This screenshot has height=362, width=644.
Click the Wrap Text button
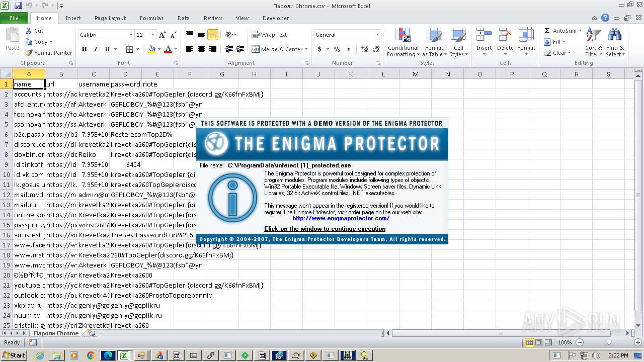click(269, 35)
